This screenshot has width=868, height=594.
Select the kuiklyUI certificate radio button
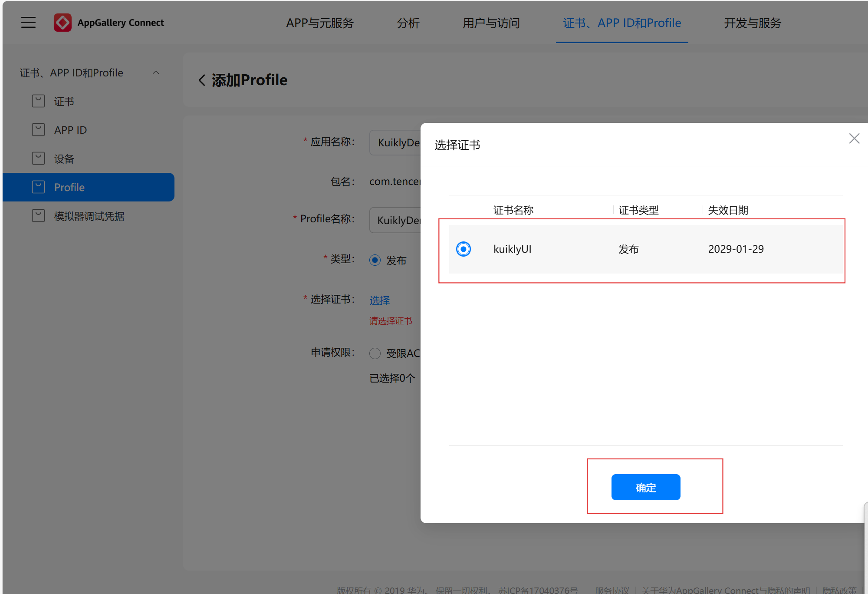tap(464, 249)
